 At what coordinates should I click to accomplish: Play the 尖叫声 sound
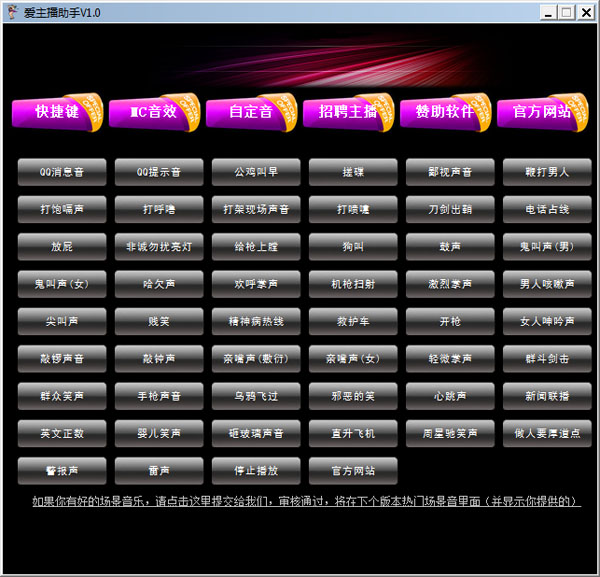(62, 321)
